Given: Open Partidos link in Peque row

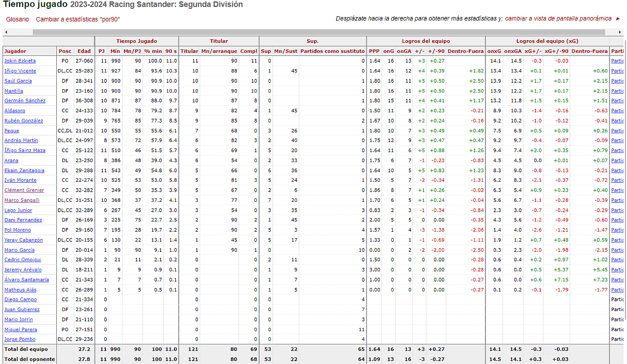Looking at the screenshot, I should (x=617, y=131).
